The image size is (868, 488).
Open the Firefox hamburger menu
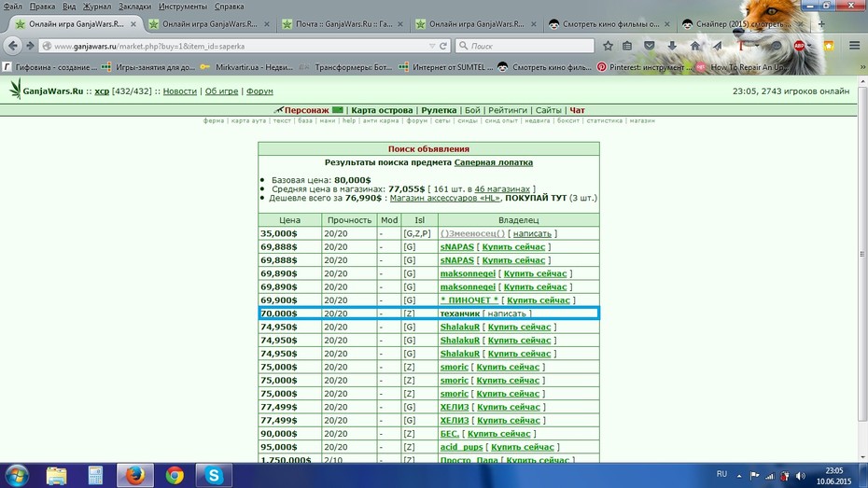point(855,46)
